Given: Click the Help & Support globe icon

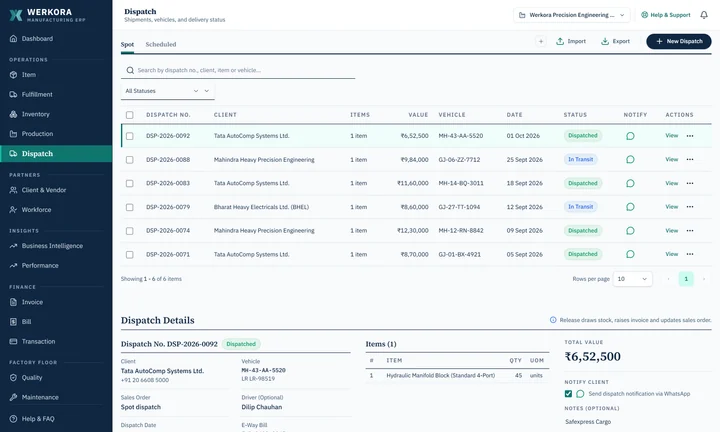Looking at the screenshot, I should click(644, 15).
